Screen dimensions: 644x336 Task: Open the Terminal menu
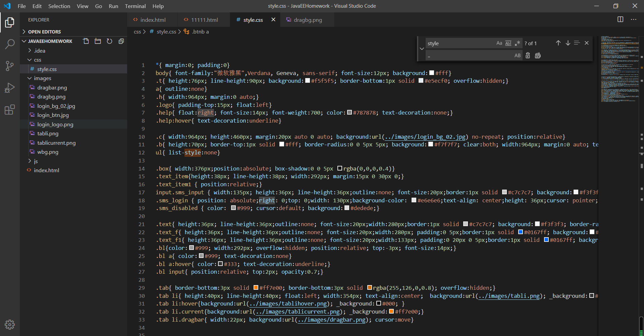(x=135, y=6)
